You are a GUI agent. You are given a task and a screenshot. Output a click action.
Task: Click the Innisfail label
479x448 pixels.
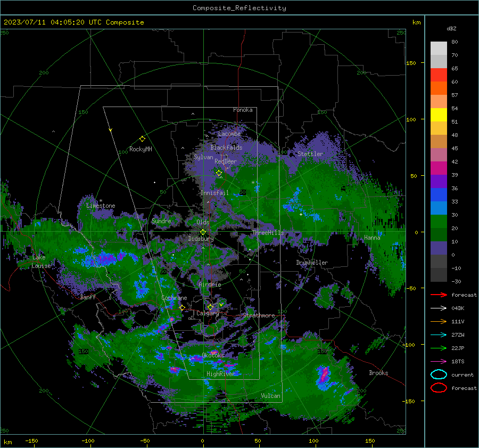[214, 193]
